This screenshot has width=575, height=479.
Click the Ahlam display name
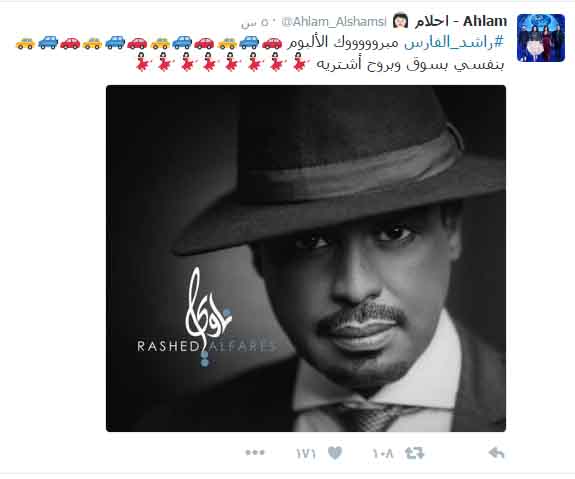(461, 21)
